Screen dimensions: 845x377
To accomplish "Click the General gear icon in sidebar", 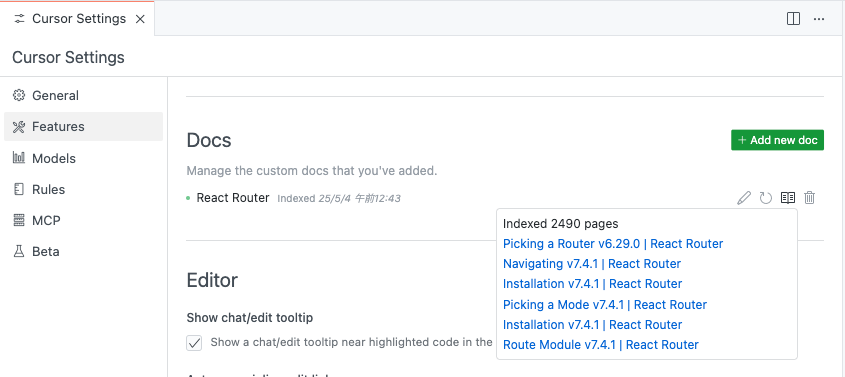I will point(19,95).
